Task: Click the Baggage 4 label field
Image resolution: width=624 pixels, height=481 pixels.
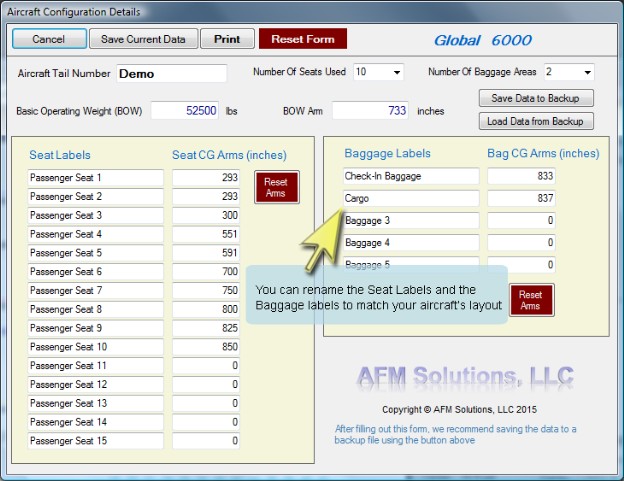Action: pos(411,243)
